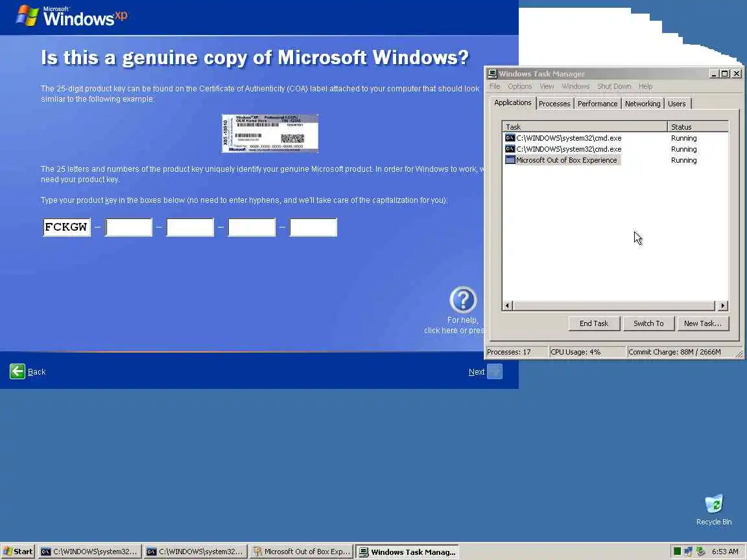Open the Shut Down menu in Task Manager
Viewport: 747px width, 560px height.
point(614,86)
